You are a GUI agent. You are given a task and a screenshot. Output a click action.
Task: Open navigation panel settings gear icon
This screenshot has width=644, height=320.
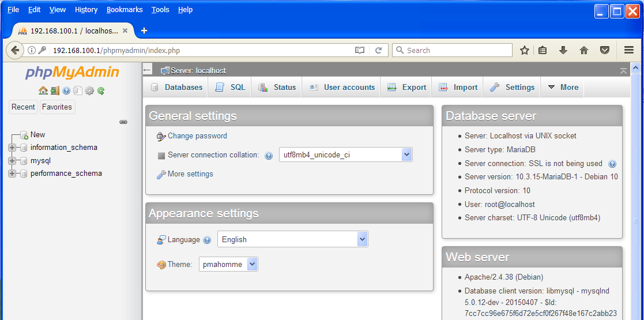(x=89, y=91)
